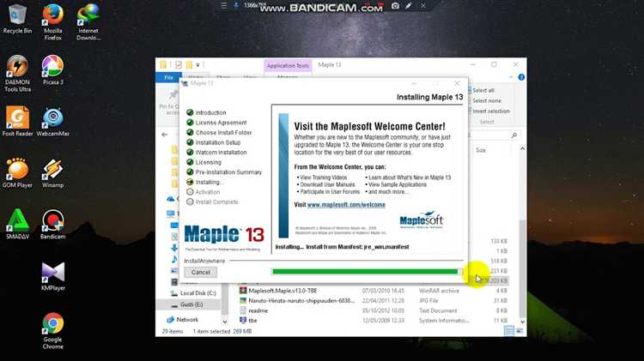Launch GOM Player from desktop
This screenshot has height=361, width=644.
tap(17, 173)
